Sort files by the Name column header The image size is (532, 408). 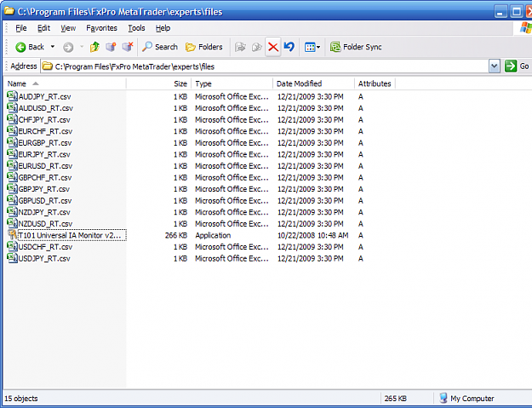coord(65,83)
